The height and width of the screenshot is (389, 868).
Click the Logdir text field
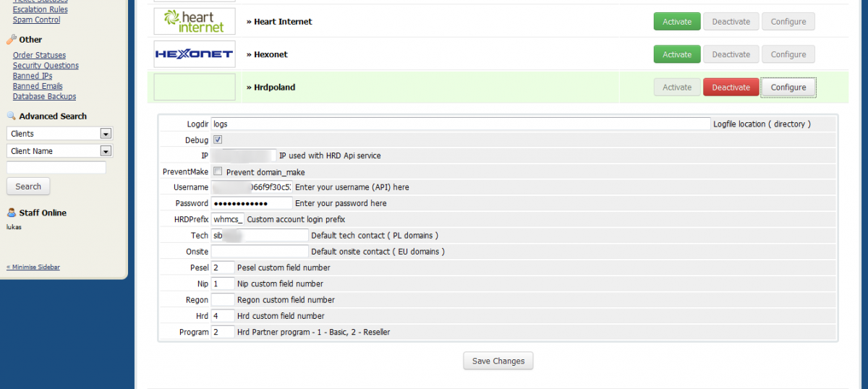(461, 124)
